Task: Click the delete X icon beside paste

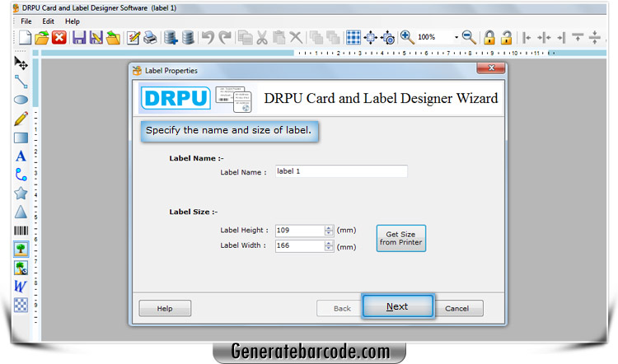Action: pos(296,38)
